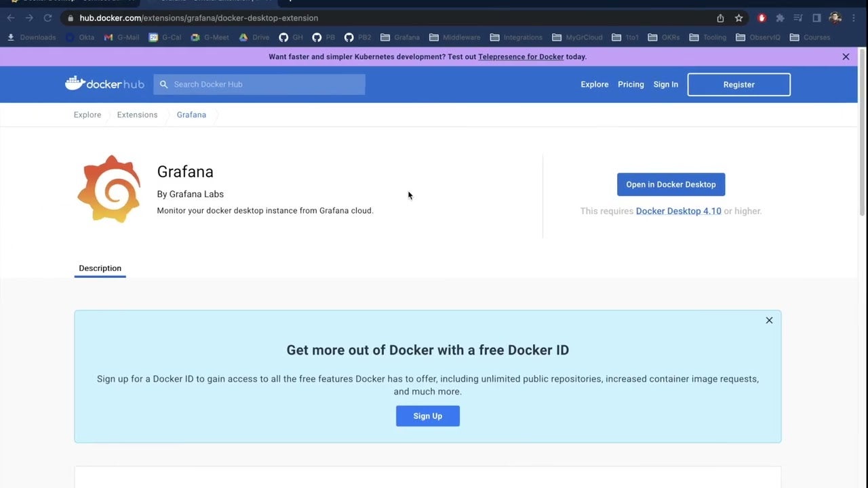Image resolution: width=868 pixels, height=488 pixels.
Task: Go to Explore in the breadcrumb
Action: (x=87, y=115)
